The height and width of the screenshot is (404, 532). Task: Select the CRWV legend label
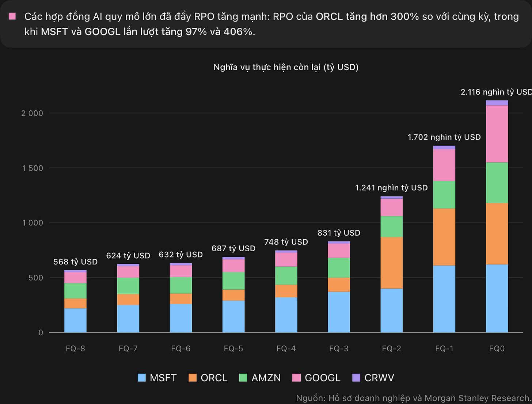point(379,378)
